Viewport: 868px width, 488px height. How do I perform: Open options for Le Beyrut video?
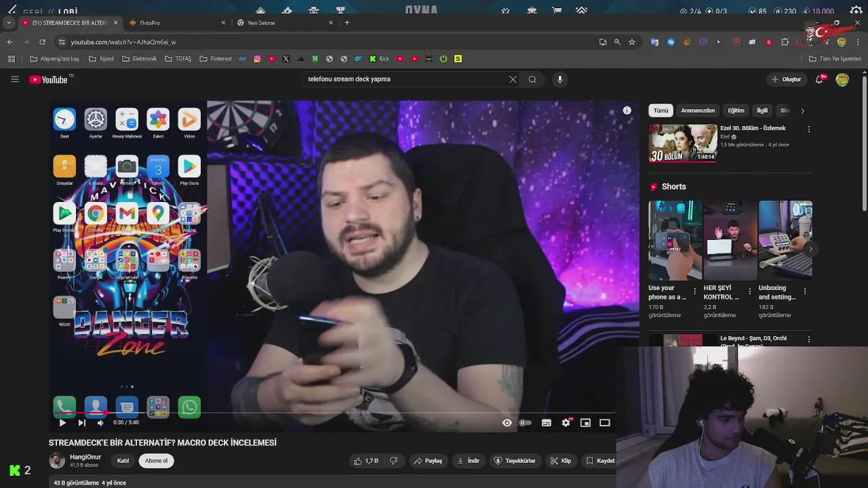tap(808, 339)
